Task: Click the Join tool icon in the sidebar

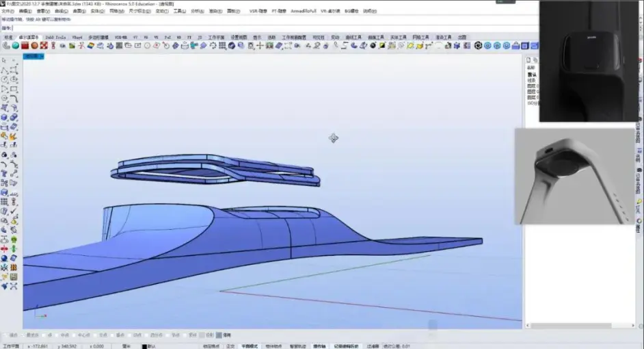Action: (x=5, y=136)
